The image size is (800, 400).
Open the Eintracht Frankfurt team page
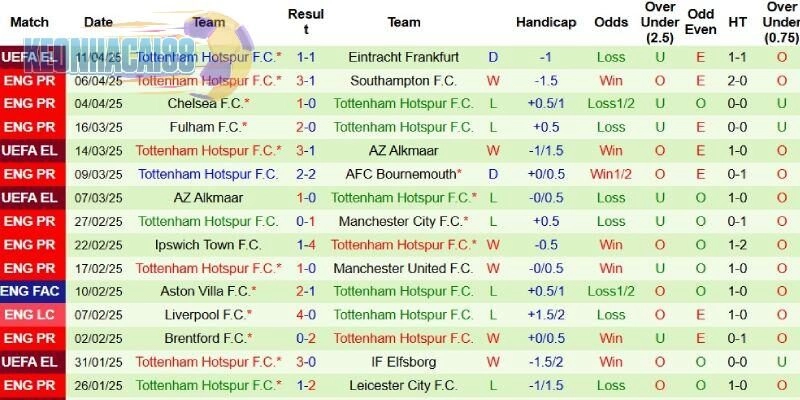pos(403,57)
